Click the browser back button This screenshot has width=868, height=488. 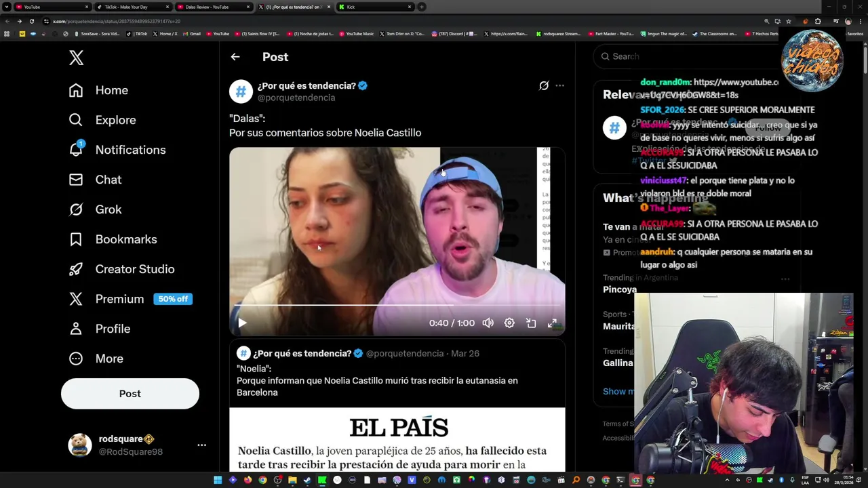point(7,21)
